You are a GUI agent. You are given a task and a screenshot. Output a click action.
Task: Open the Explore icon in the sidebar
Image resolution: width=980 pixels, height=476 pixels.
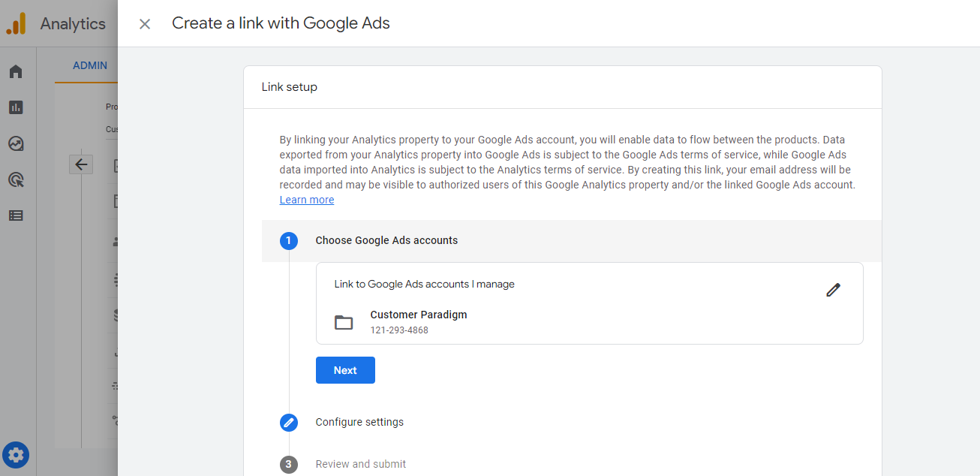click(x=16, y=143)
